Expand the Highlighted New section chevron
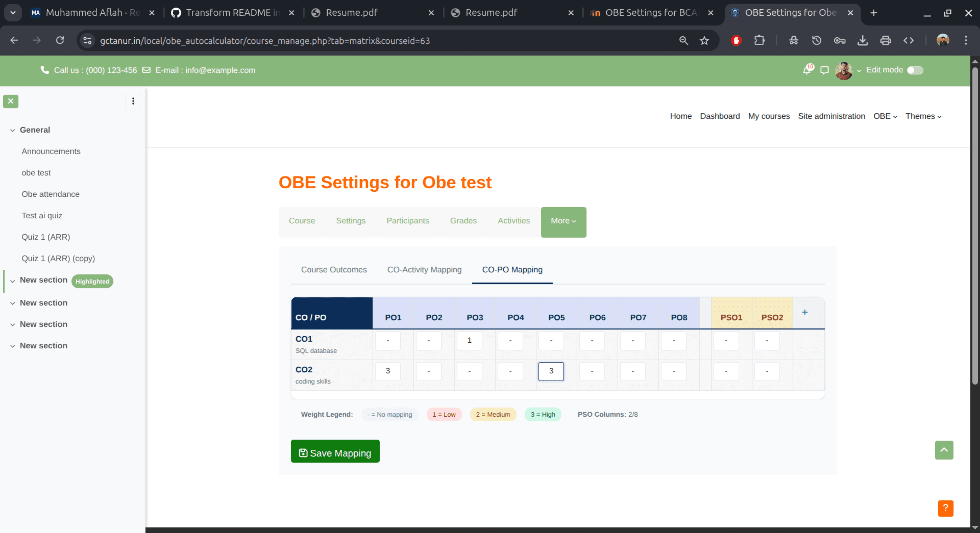Screen dimensions: 980x533 point(12,281)
